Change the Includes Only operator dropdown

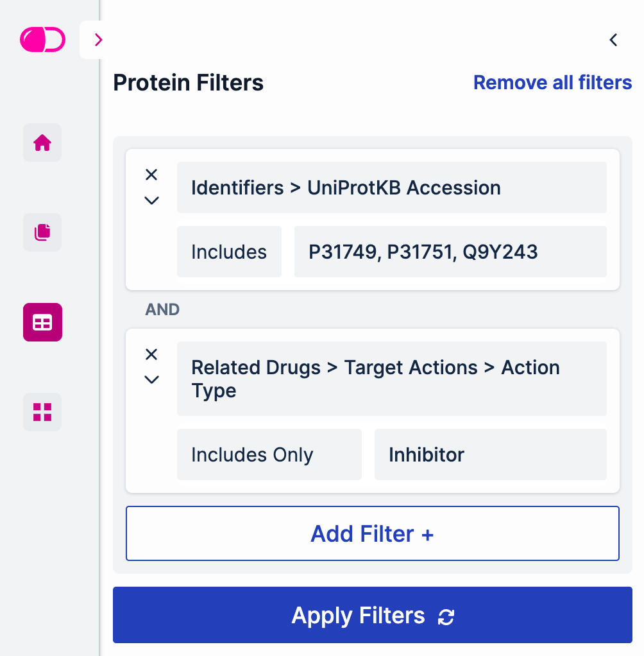pos(269,454)
